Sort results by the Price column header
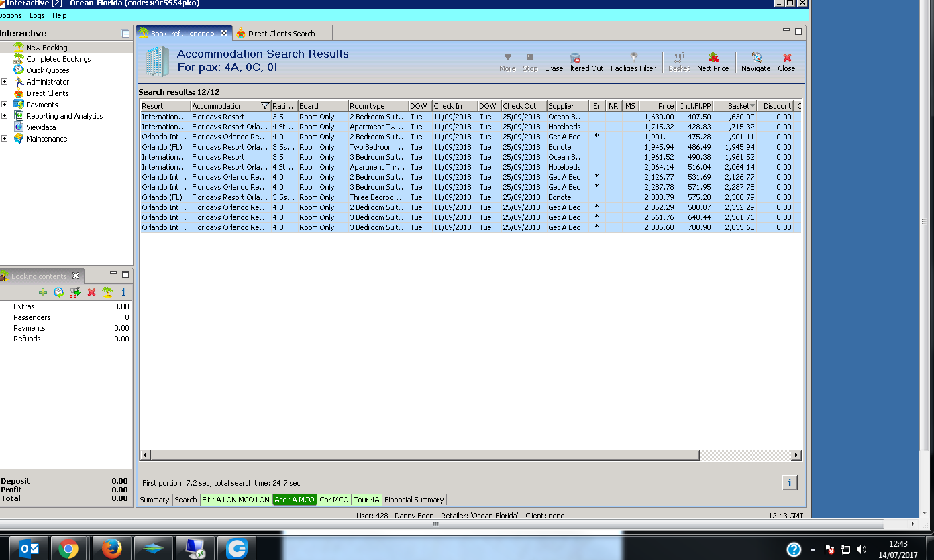This screenshot has width=934, height=560. (657, 106)
